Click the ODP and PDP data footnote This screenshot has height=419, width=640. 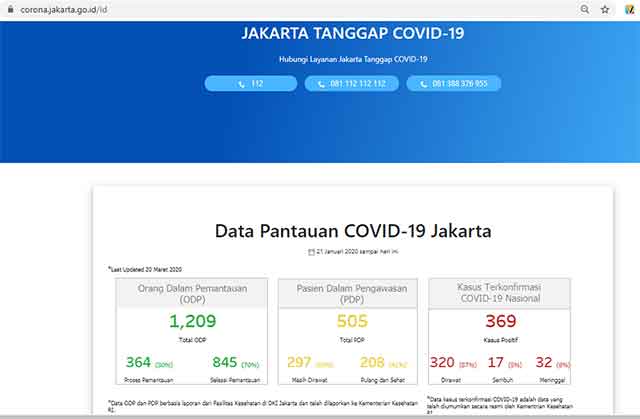click(x=263, y=406)
